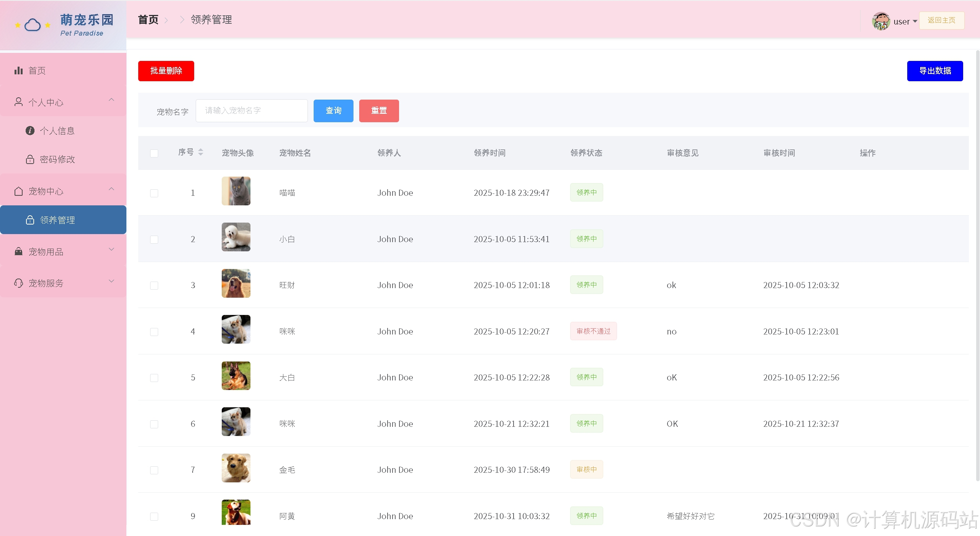The image size is (980, 536).
Task: Collapse the 宠物中心 menu chevron
Action: [111, 189]
